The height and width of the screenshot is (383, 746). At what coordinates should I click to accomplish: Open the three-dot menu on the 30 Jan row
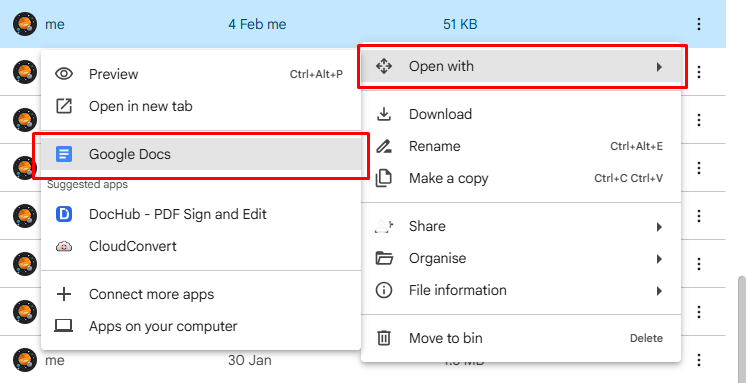(698, 360)
